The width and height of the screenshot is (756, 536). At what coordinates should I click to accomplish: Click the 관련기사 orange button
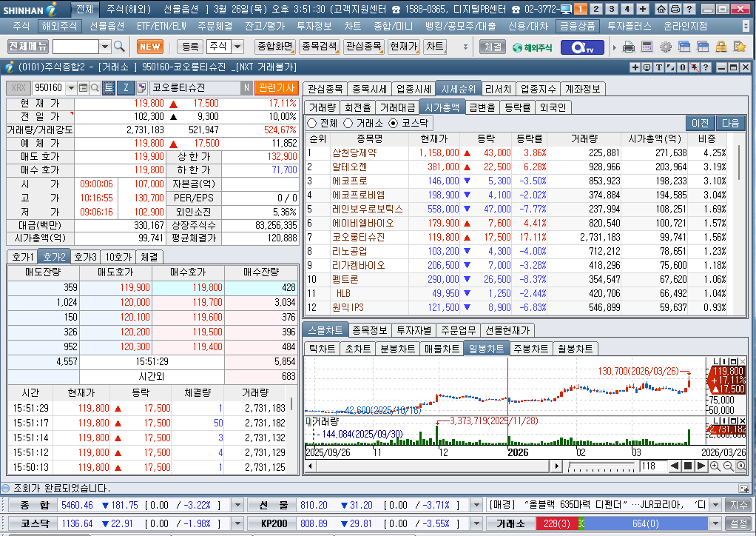277,88
